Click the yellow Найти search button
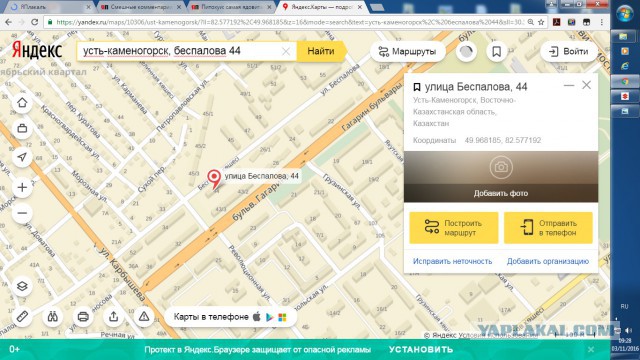The image size is (640, 360). coord(321,51)
